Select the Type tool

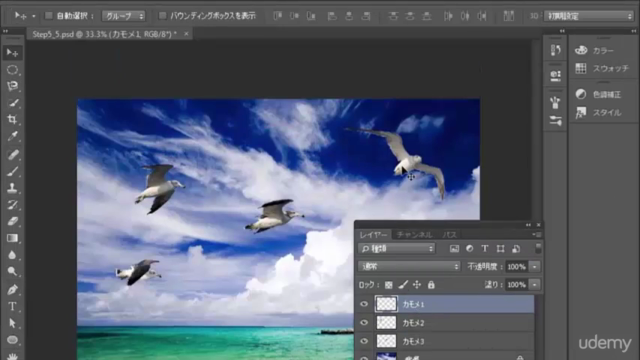pos(12,307)
